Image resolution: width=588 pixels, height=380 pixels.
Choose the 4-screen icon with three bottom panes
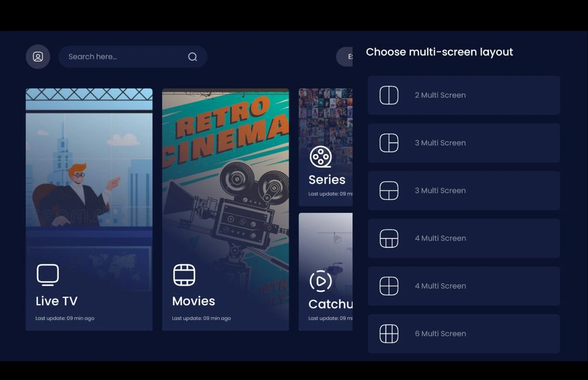(x=389, y=238)
